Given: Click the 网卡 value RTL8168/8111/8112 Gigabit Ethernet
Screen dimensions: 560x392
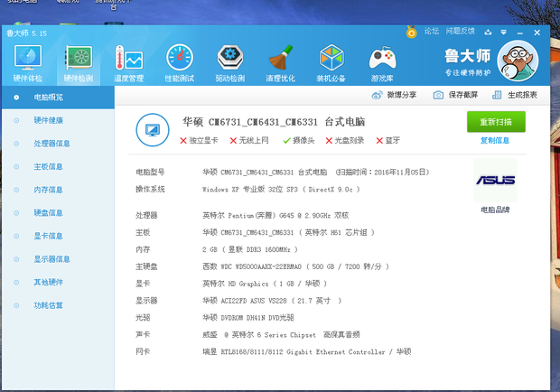Looking at the screenshot, I should [307, 352].
